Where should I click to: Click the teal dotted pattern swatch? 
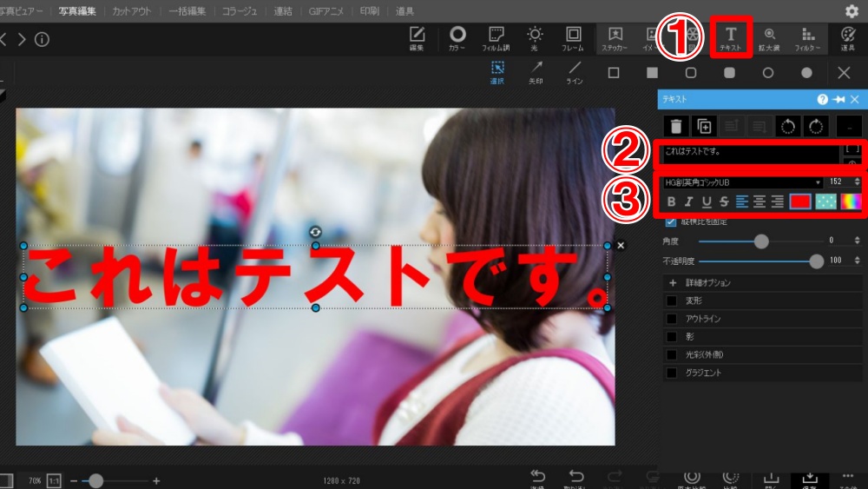coord(826,202)
